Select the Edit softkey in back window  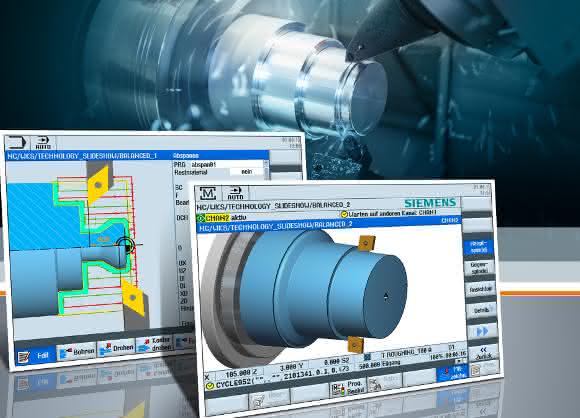36,355
